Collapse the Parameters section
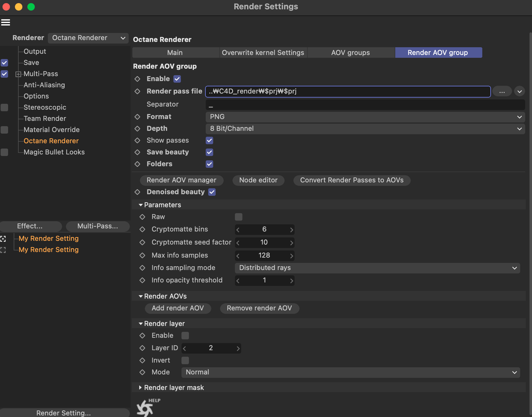Image resolution: width=532 pixels, height=417 pixels. pos(141,205)
